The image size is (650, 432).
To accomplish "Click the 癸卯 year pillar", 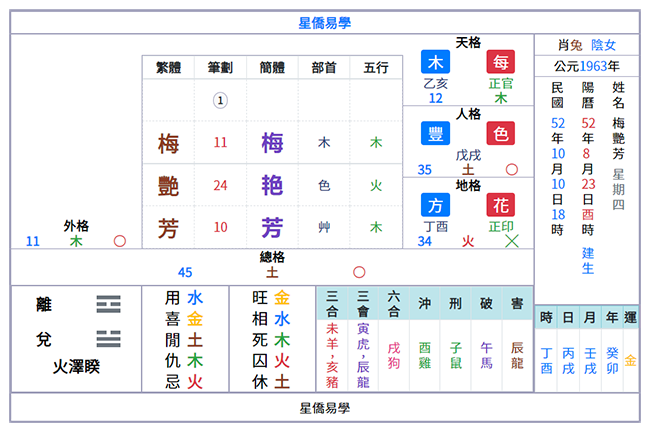I will 612,360.
